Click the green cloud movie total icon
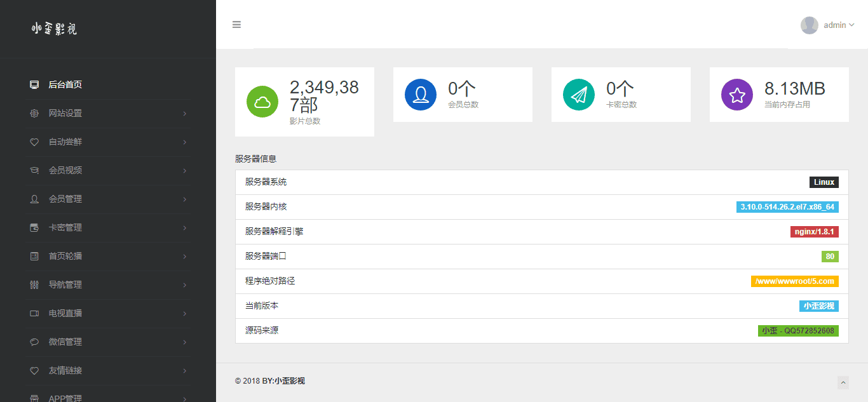868x402 pixels. pyautogui.click(x=262, y=101)
